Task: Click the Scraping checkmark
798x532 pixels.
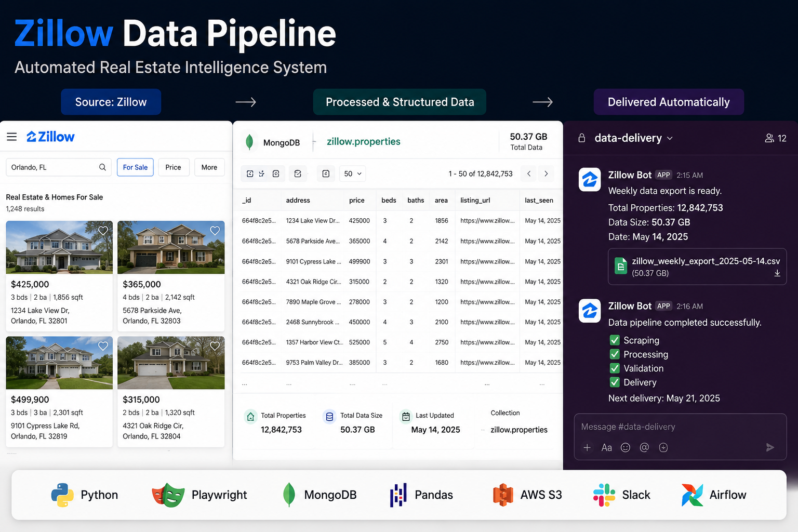Action: (615, 340)
